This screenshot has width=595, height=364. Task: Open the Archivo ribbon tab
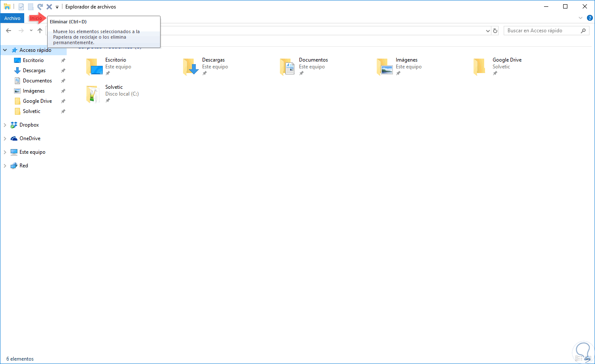click(x=12, y=18)
